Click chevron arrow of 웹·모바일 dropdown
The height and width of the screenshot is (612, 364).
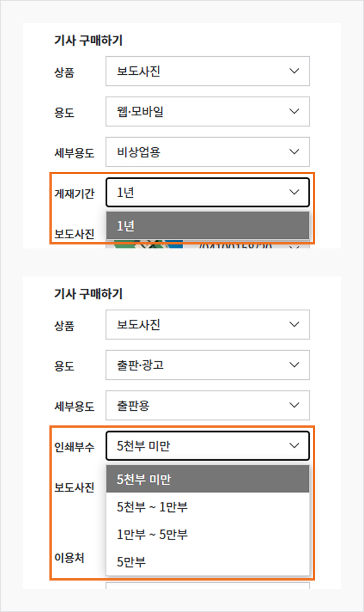294,111
